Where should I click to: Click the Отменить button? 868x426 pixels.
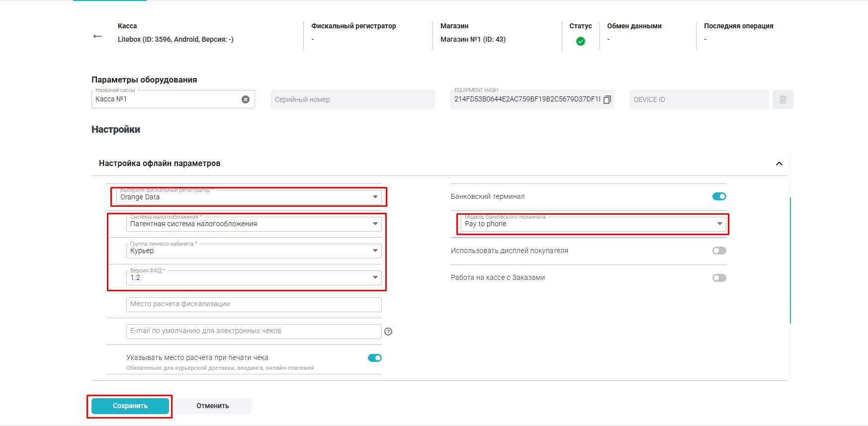[x=213, y=406]
